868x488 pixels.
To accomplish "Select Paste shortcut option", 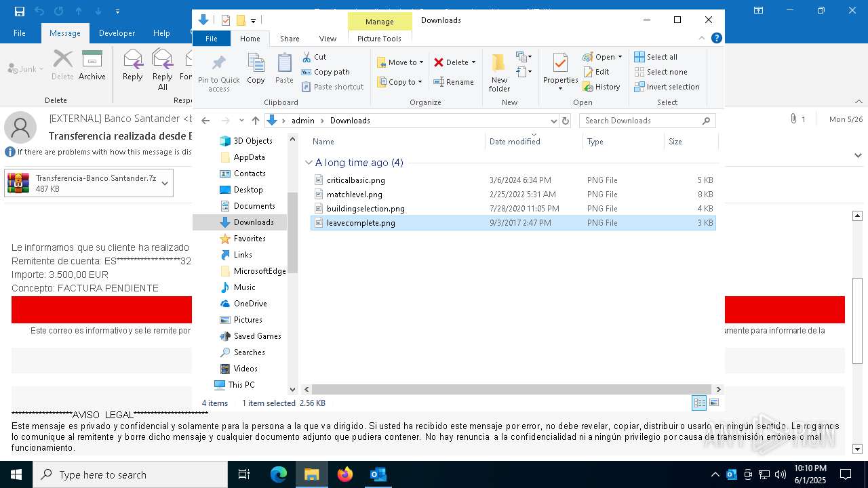I will click(332, 87).
